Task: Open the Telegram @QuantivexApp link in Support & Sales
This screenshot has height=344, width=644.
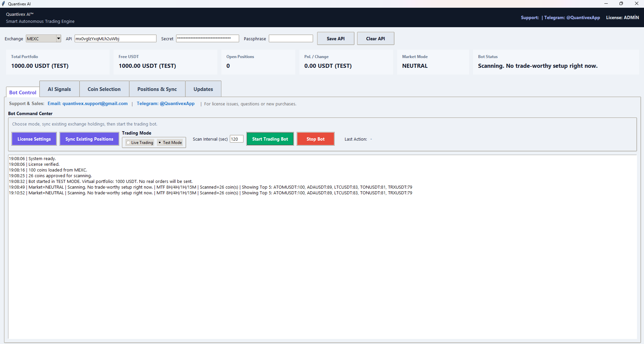Action: coord(166,103)
